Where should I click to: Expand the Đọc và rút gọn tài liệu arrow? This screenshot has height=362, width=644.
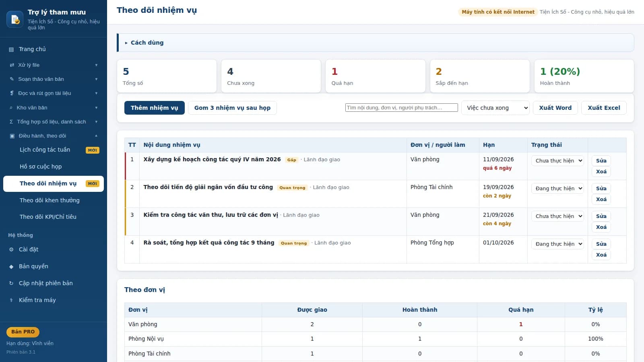[x=96, y=93]
